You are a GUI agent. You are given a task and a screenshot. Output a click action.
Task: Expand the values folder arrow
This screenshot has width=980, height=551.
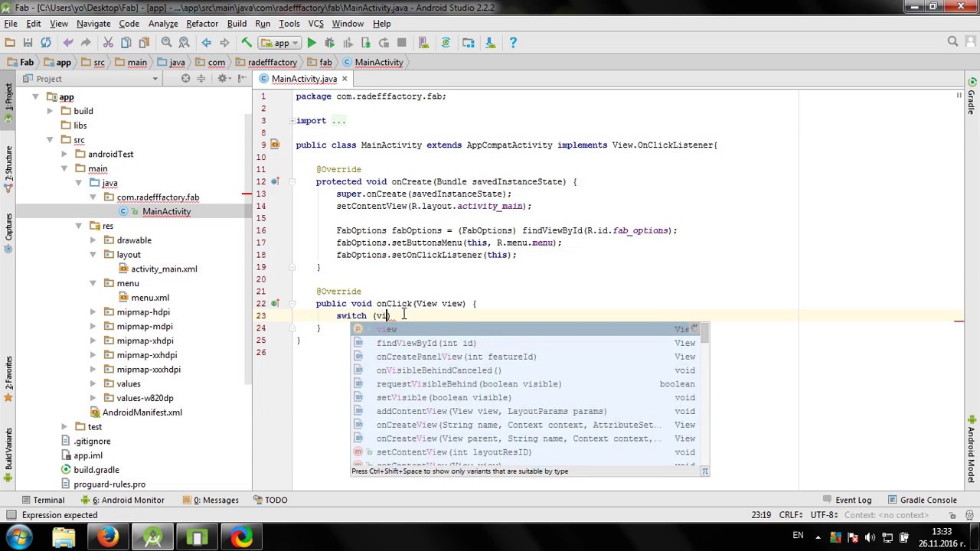pyautogui.click(x=93, y=383)
